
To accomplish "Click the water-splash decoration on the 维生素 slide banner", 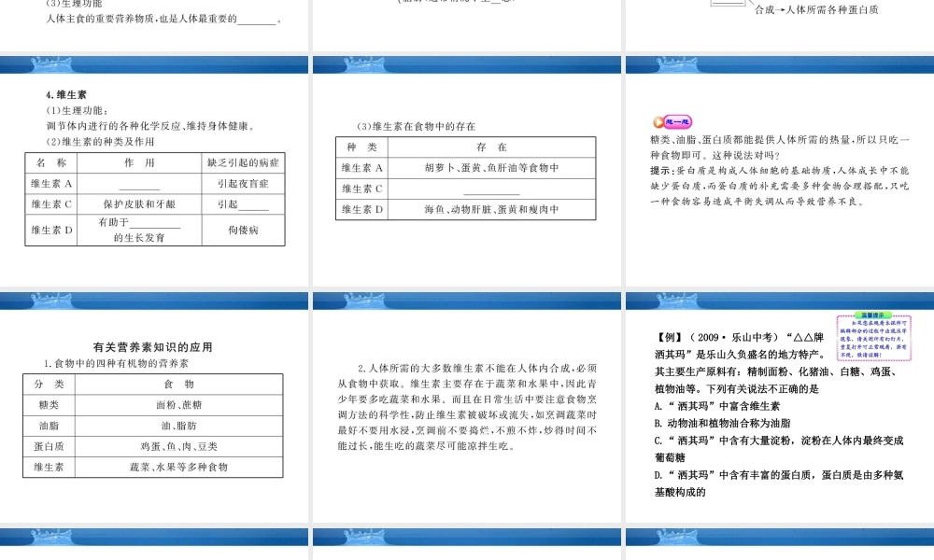I will [x=51, y=64].
